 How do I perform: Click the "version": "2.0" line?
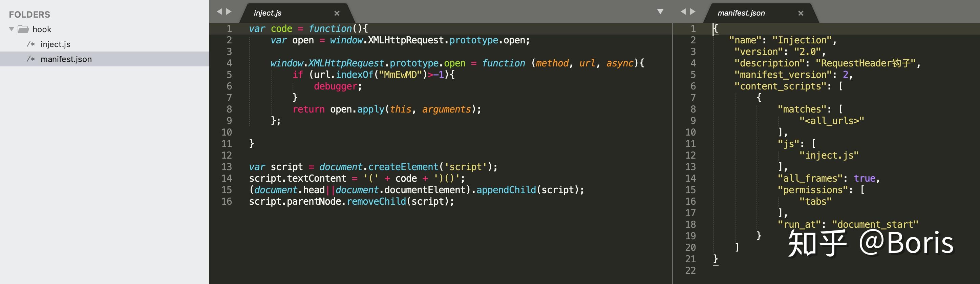780,52
